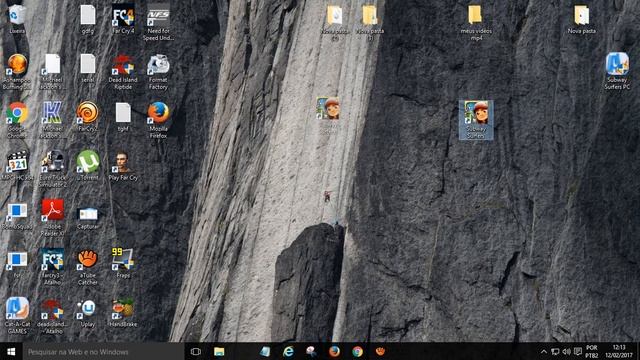Open the taskbar clock showing 12:13
This screenshot has width=640, height=360.
coord(619,351)
